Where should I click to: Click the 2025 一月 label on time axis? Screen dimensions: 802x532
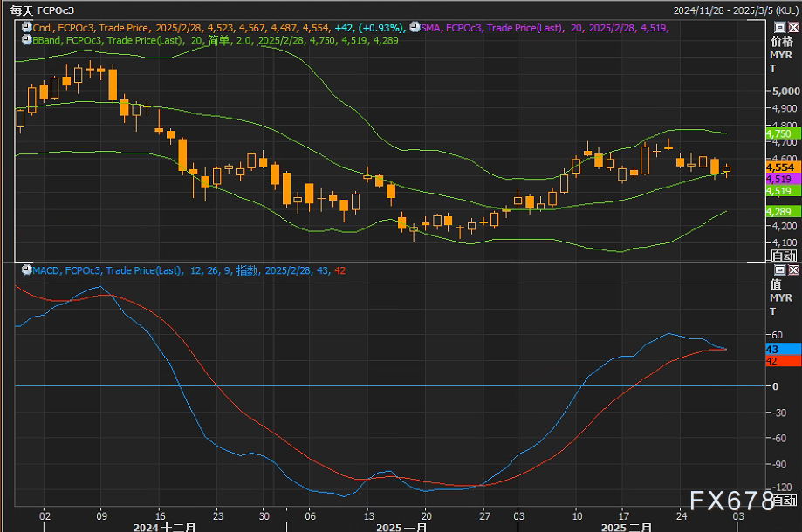click(401, 527)
